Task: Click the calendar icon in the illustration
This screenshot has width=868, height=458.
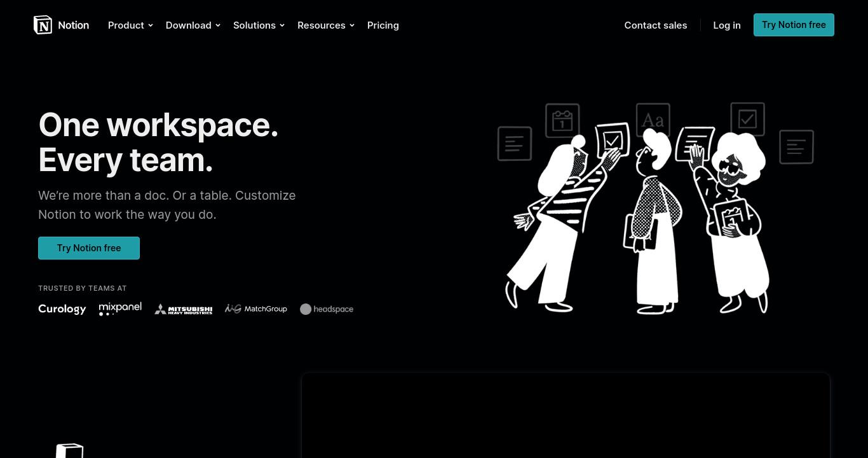Action: 562,120
